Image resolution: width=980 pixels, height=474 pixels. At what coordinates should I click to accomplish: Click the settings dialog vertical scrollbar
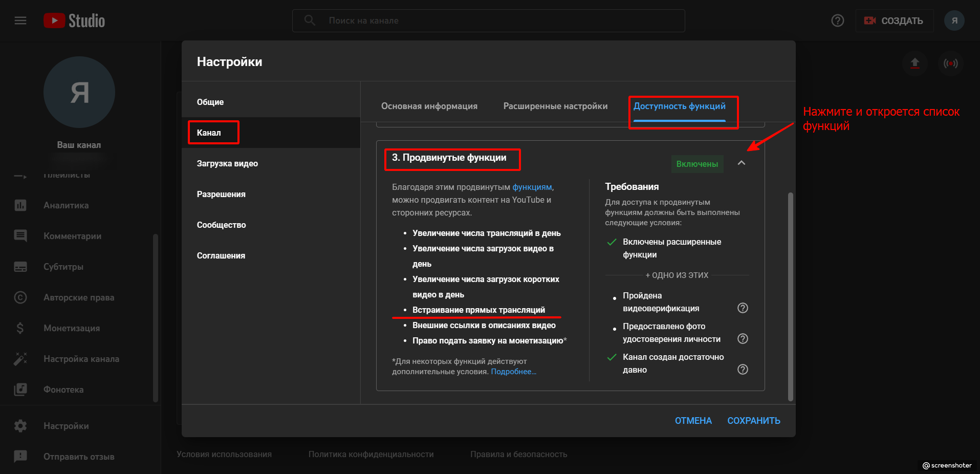(790, 296)
